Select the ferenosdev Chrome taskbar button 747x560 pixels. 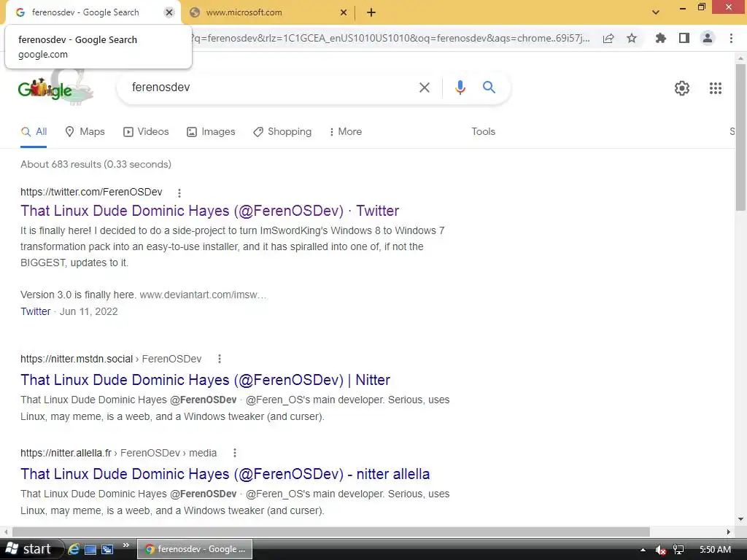[x=195, y=549]
